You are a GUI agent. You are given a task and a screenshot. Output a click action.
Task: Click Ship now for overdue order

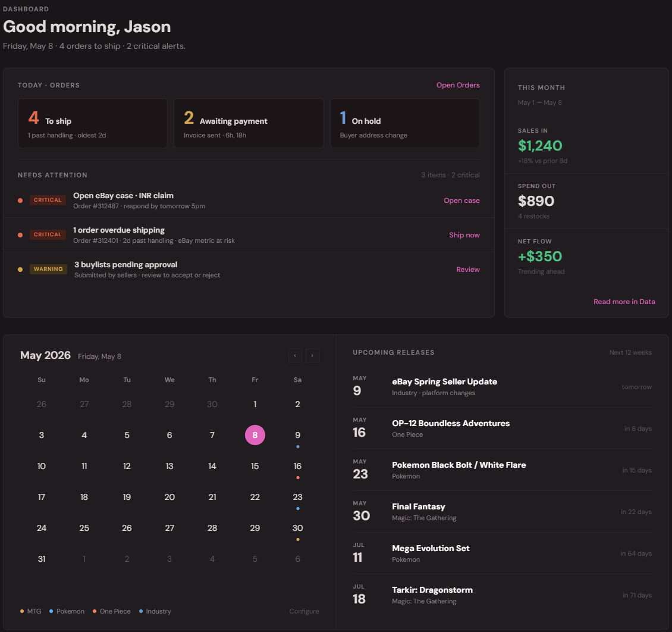pos(464,235)
